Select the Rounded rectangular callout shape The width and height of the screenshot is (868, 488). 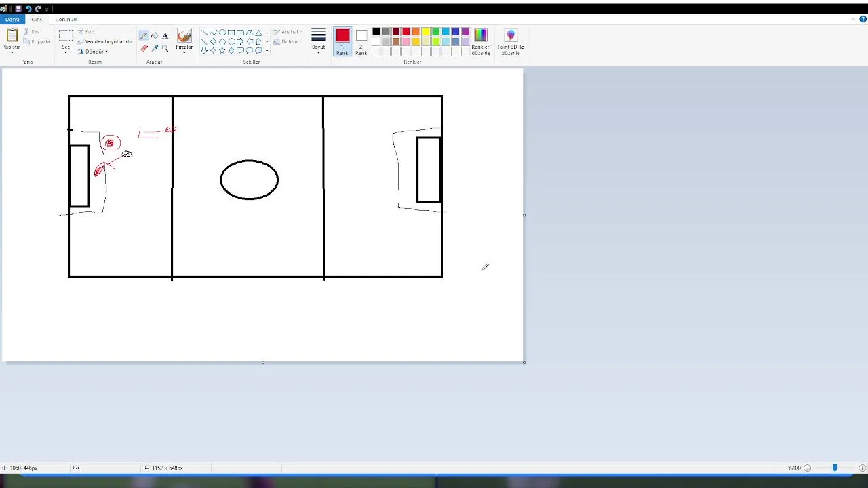[x=240, y=51]
